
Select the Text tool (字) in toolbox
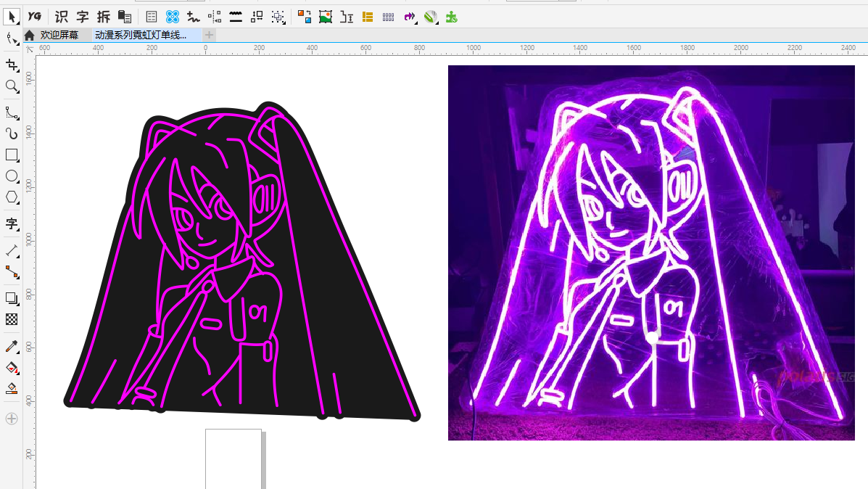tap(12, 223)
